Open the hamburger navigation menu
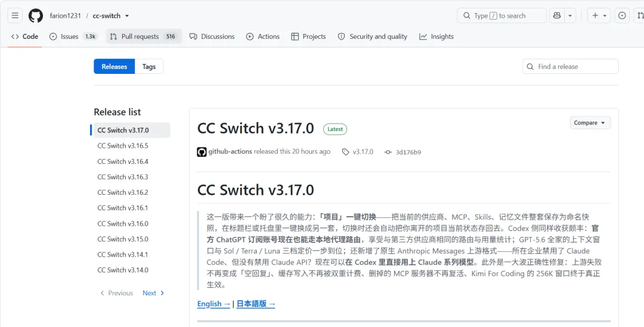 pos(15,15)
